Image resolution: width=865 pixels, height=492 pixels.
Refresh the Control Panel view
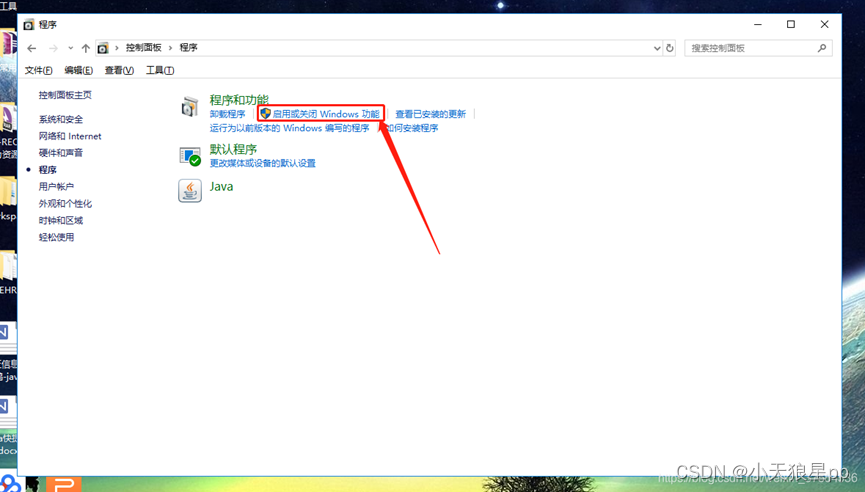(x=670, y=48)
